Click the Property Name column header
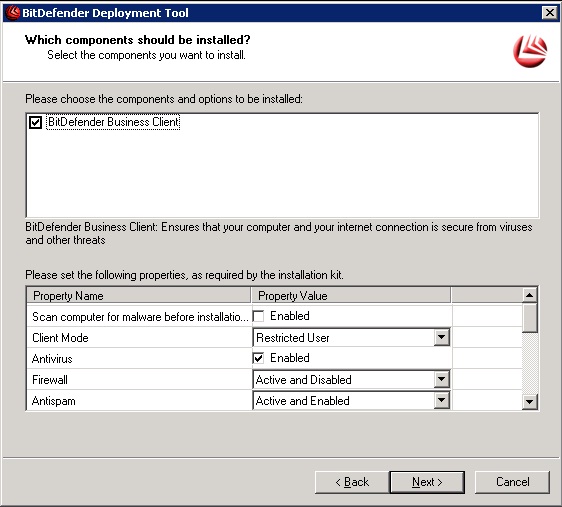 (x=139, y=296)
